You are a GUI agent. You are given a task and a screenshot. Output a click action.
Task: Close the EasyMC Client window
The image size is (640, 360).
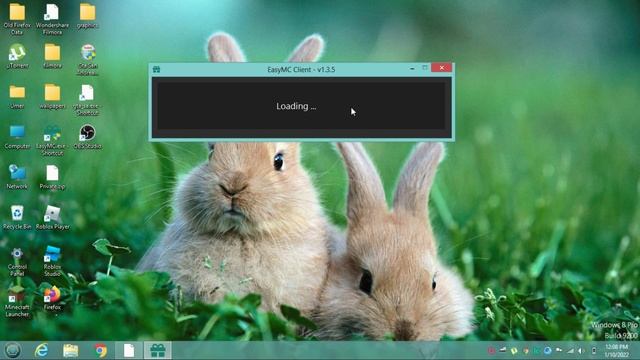click(x=442, y=68)
